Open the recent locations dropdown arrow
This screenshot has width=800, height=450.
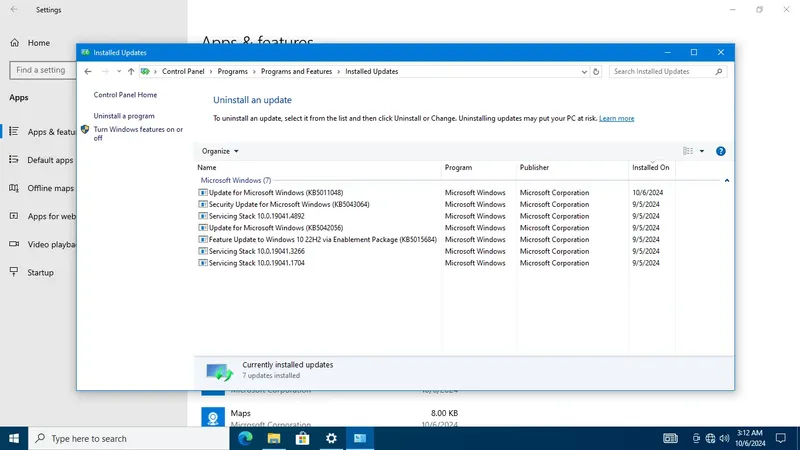(119, 71)
